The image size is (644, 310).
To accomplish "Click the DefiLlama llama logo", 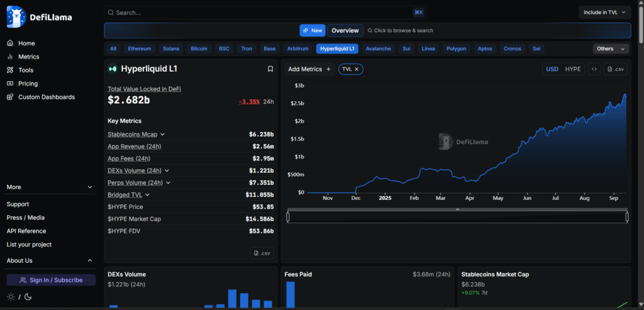I will coord(16,17).
